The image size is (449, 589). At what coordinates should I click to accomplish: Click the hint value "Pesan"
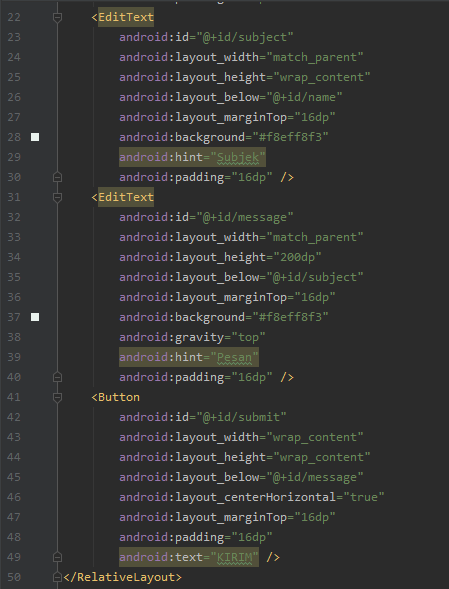234,357
